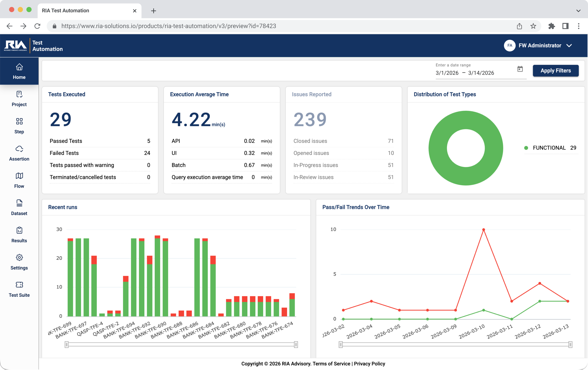Click the Tests Executed card title
The width and height of the screenshot is (588, 370).
click(x=67, y=94)
